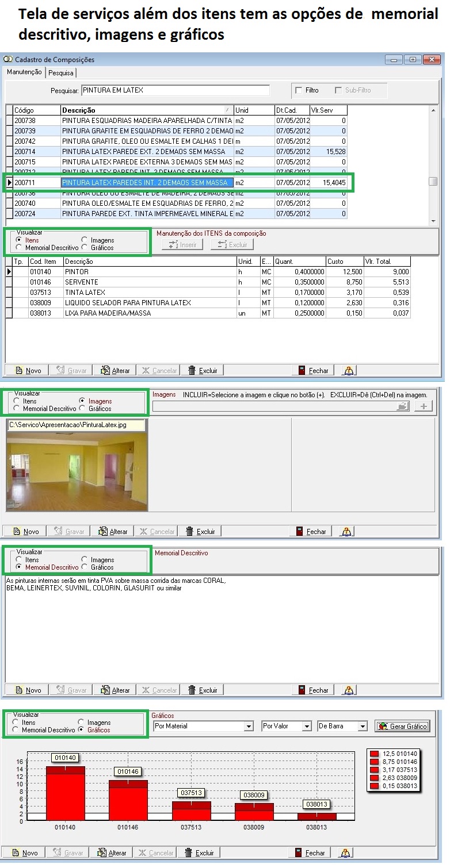Enable the Filtro checkbox

[x=299, y=90]
